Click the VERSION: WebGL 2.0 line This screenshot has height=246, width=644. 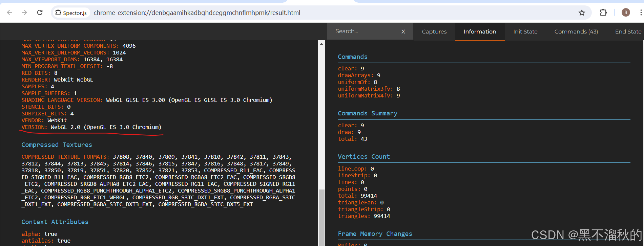[x=91, y=127]
